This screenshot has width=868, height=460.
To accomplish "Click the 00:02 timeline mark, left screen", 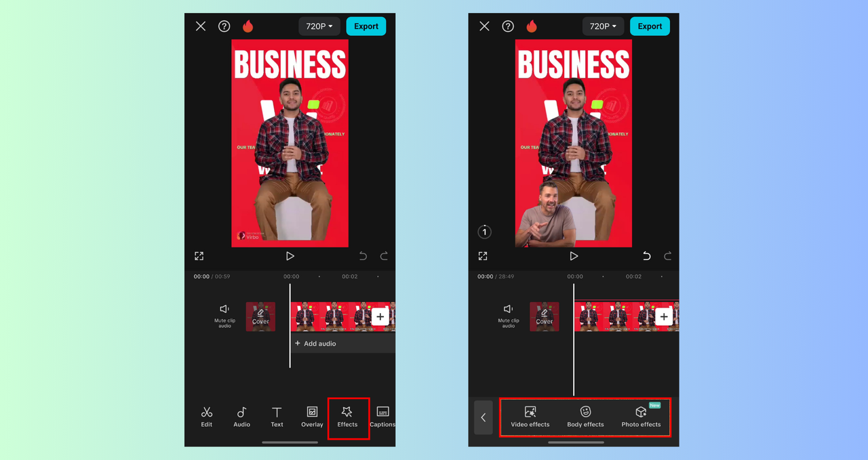I will coord(349,276).
